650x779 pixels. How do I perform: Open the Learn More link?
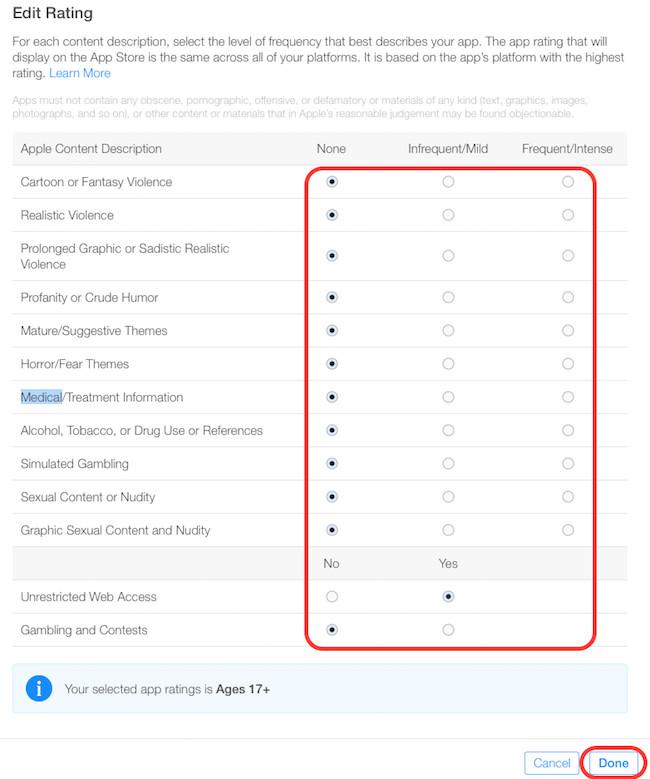[x=80, y=73]
